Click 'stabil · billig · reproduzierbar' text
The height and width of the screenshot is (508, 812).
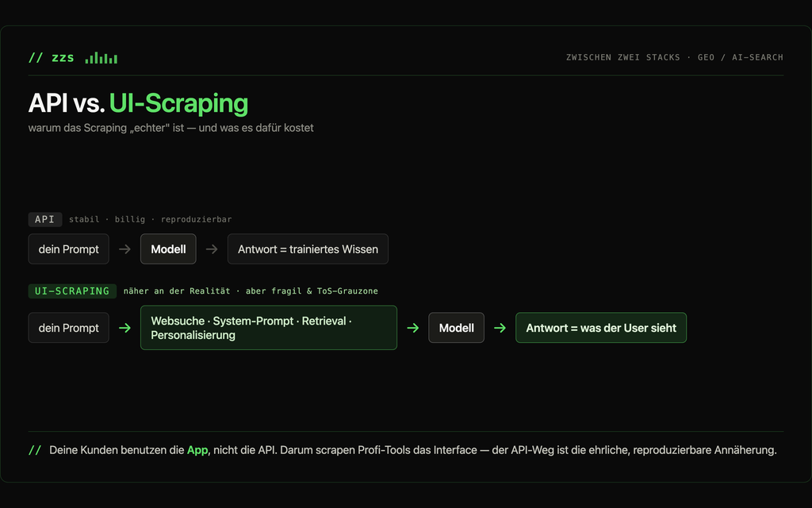[150, 219]
